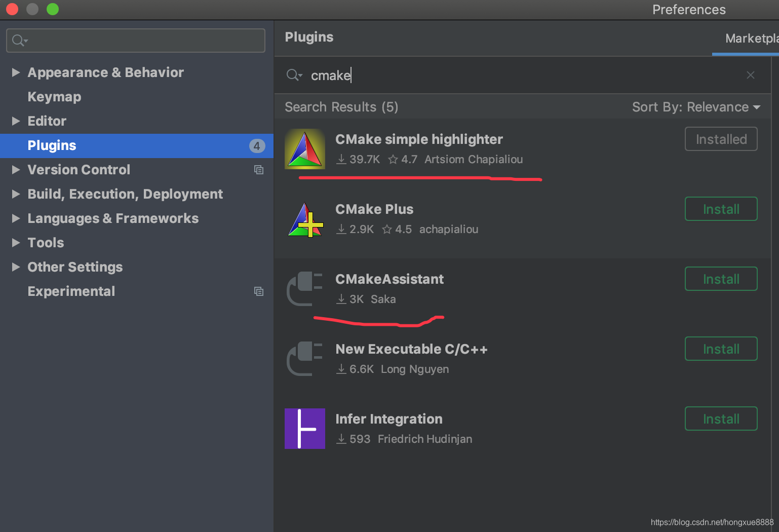Viewport: 779px width, 532px height.
Task: Click author name achapialiou
Action: [449, 230]
